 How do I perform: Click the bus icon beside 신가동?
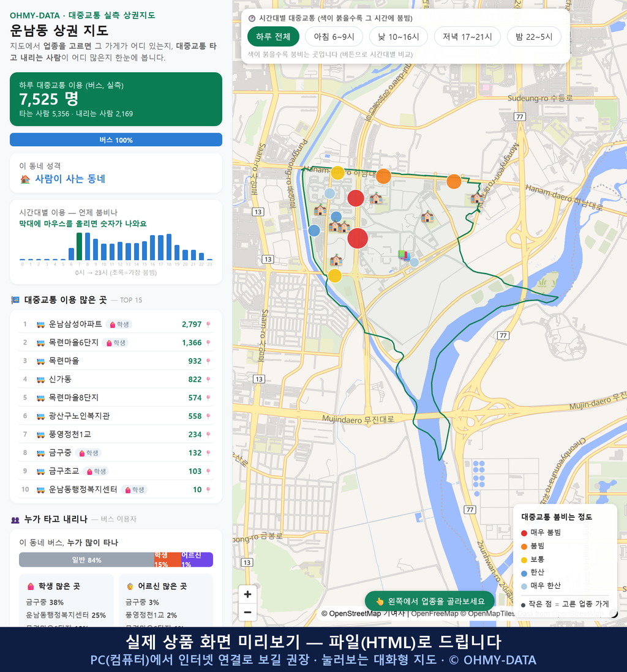coord(41,379)
